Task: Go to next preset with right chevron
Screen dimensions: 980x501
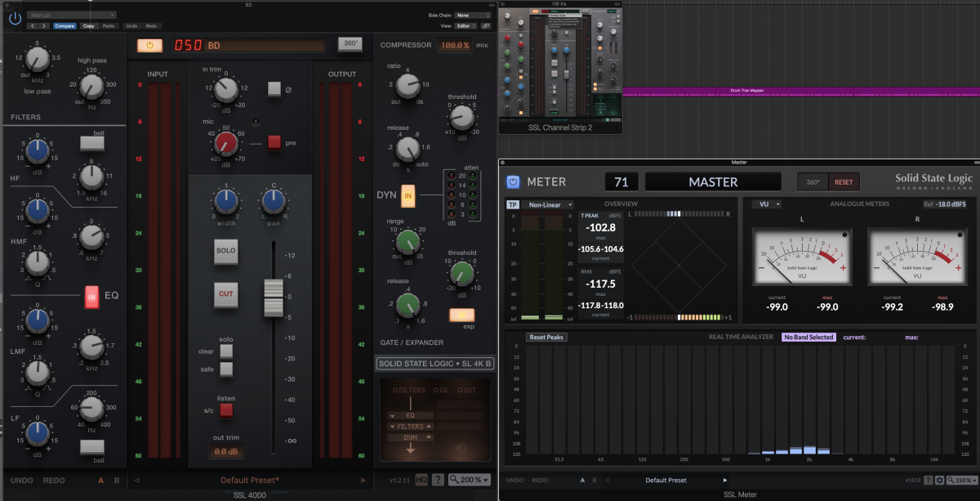Action: point(45,25)
